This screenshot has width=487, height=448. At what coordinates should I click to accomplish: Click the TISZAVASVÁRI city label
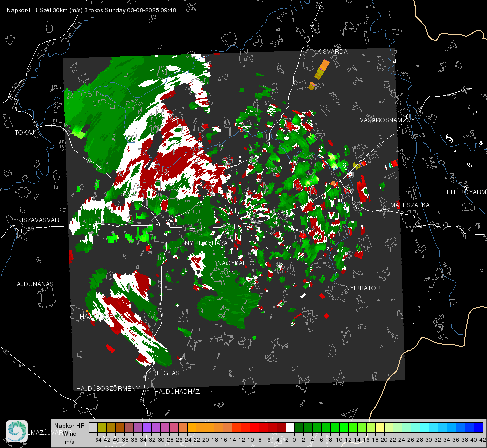[x=39, y=220]
